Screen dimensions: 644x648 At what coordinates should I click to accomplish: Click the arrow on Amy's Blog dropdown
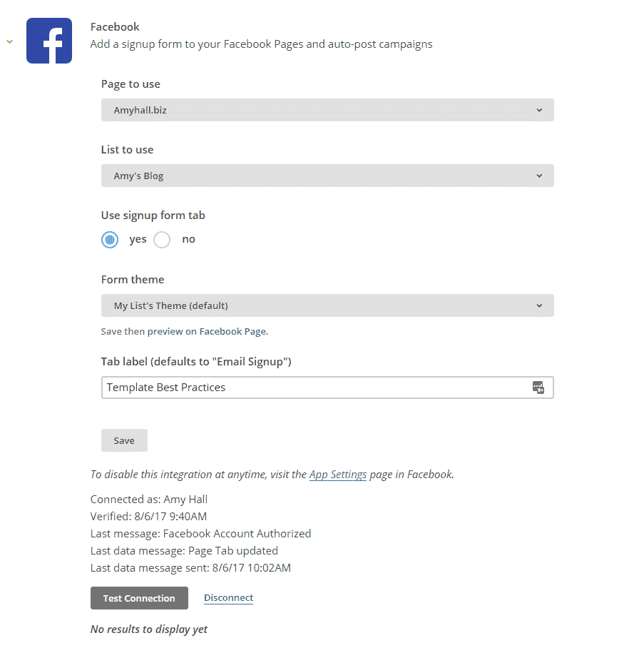pos(539,176)
